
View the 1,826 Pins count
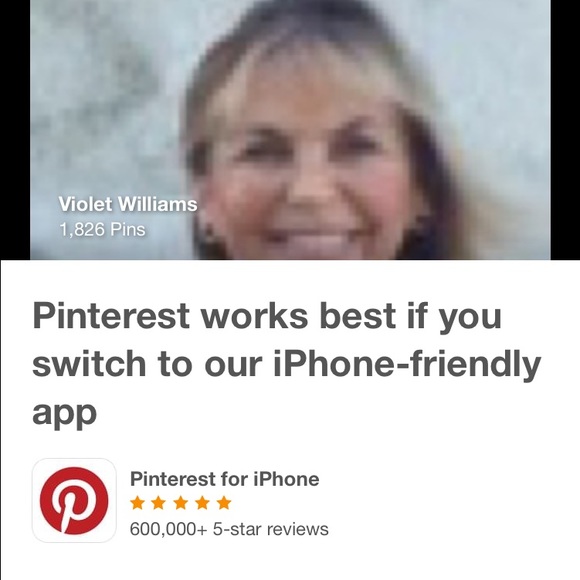[x=102, y=229]
